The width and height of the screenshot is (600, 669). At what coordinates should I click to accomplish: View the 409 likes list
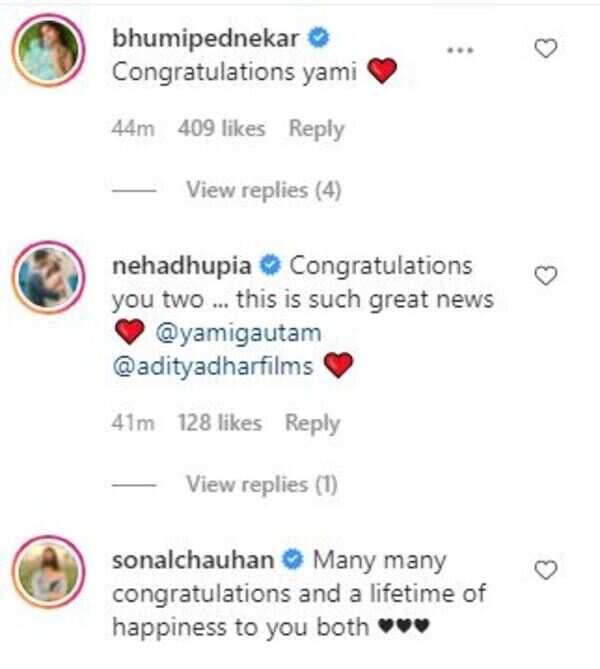[221, 129]
